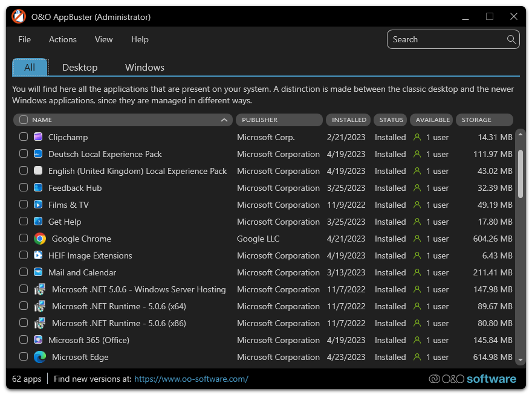
Task: Select the All tab
Action: tap(30, 67)
